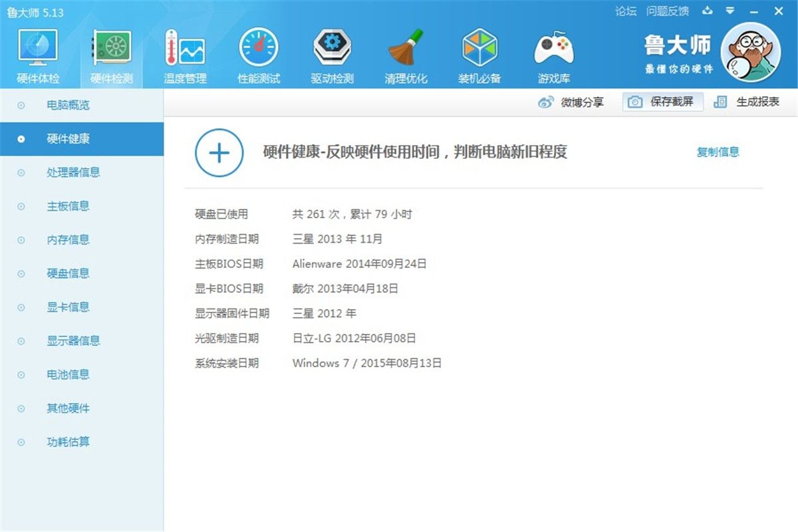Click the bullet beside 显卡信息

21,308
